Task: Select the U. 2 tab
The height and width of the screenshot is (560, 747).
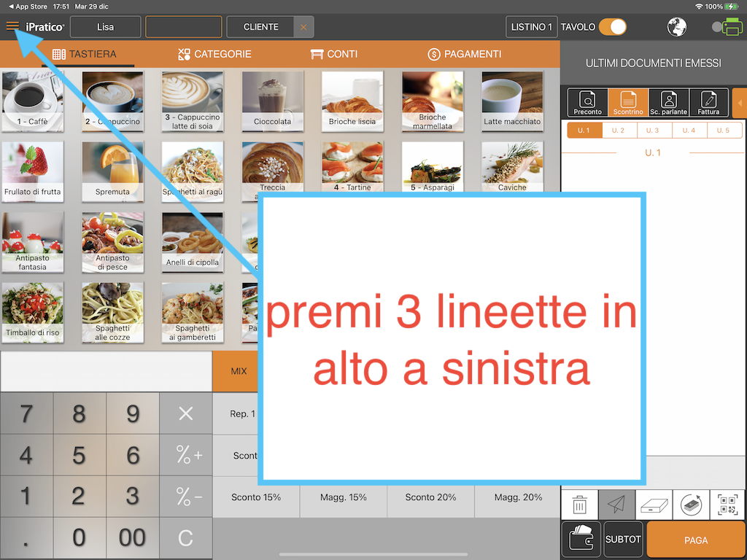Action: coord(619,130)
